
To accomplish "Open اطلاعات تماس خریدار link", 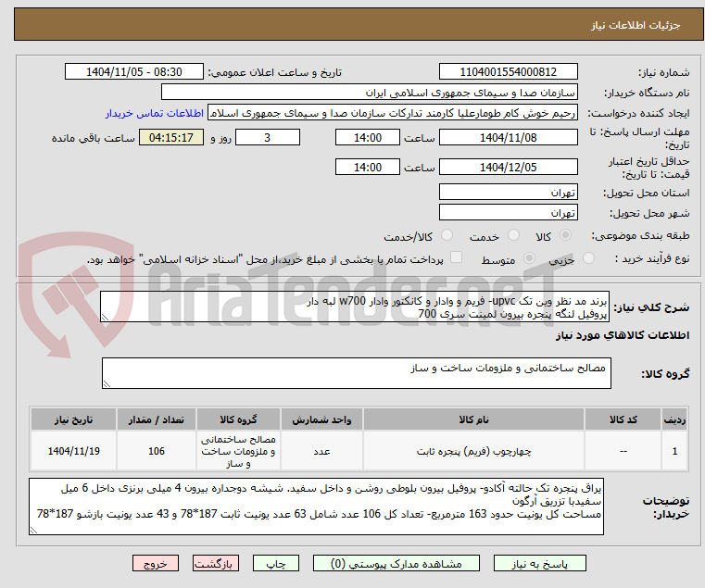I will coord(155,113).
